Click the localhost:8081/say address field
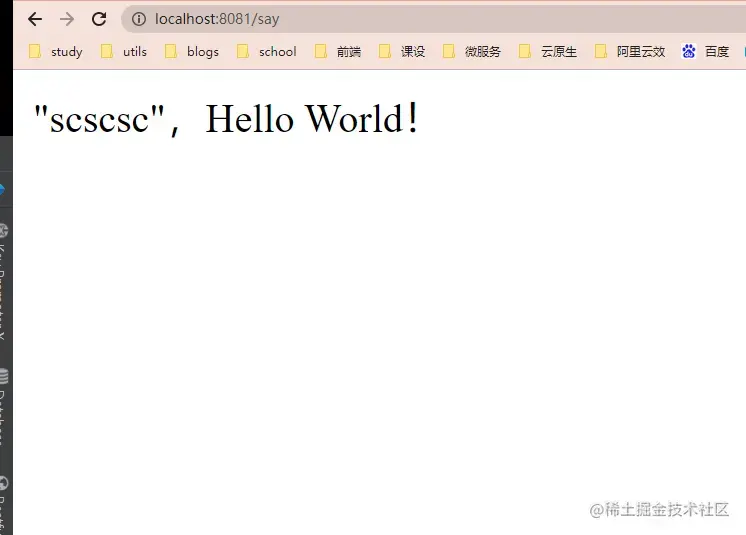746x535 pixels. pos(433,19)
